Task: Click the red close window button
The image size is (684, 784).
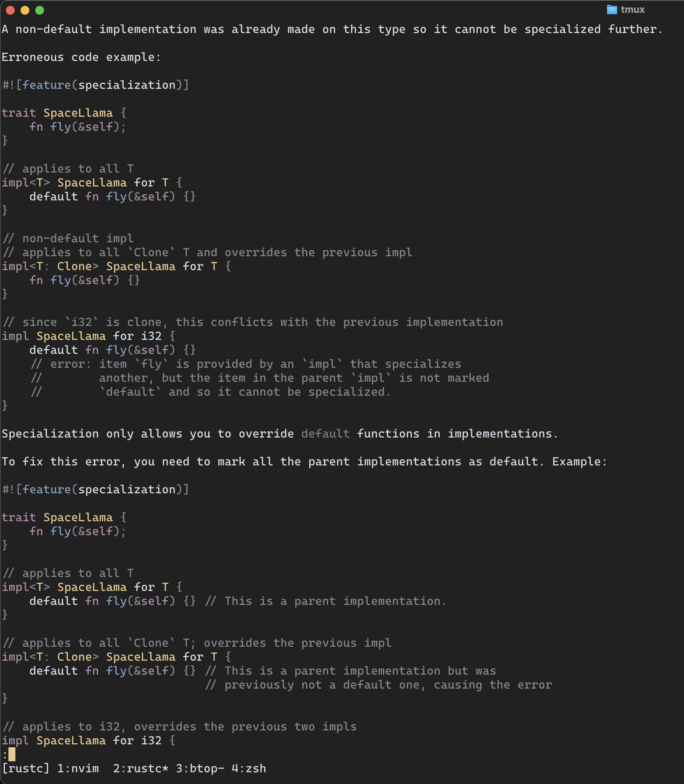Action: point(10,10)
